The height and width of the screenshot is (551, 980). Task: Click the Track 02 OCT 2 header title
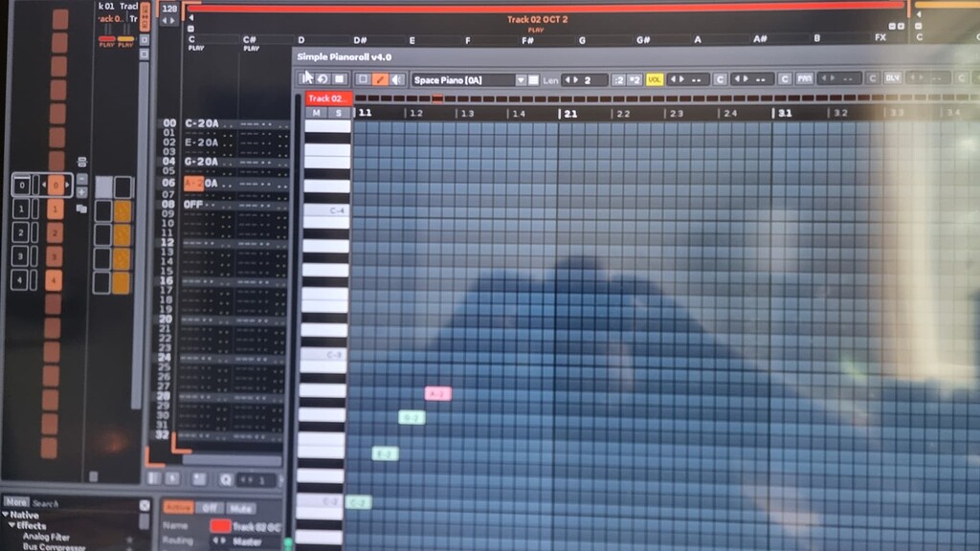click(x=538, y=19)
